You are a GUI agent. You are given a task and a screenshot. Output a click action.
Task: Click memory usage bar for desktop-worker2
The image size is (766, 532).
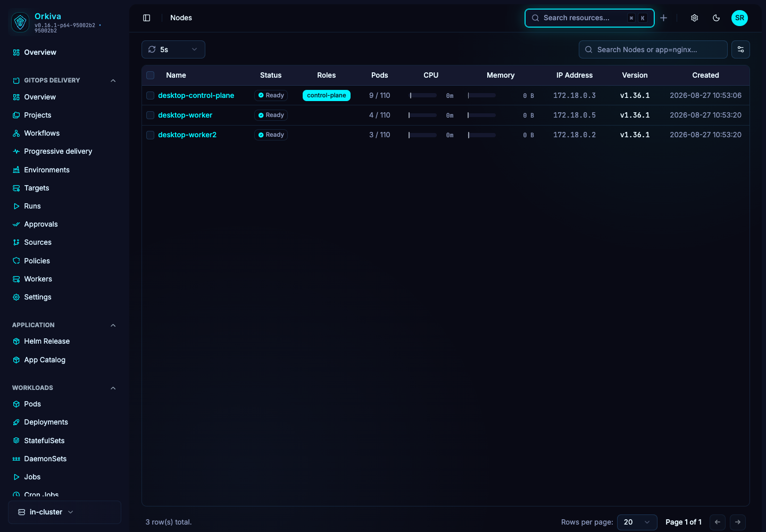[x=482, y=135]
